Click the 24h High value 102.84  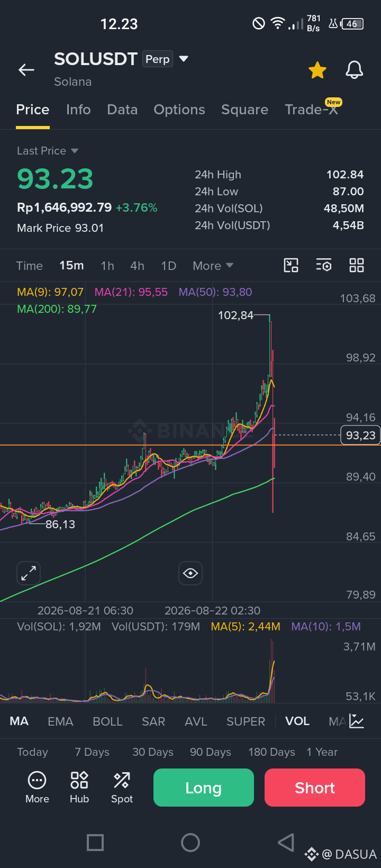[x=345, y=175]
